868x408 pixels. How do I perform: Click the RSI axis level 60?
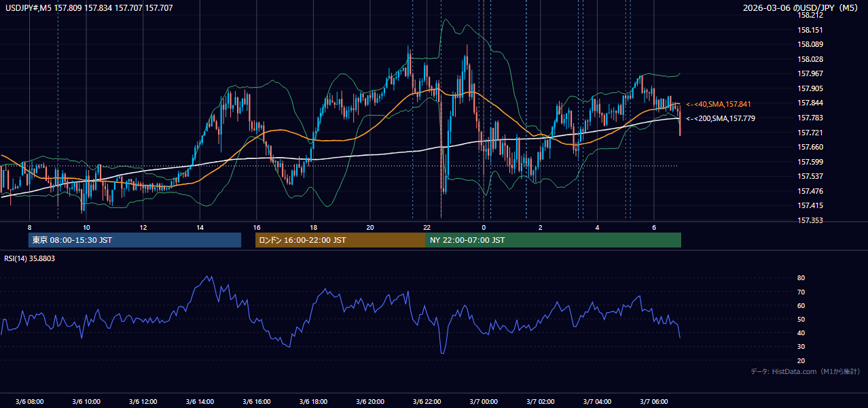(801, 305)
